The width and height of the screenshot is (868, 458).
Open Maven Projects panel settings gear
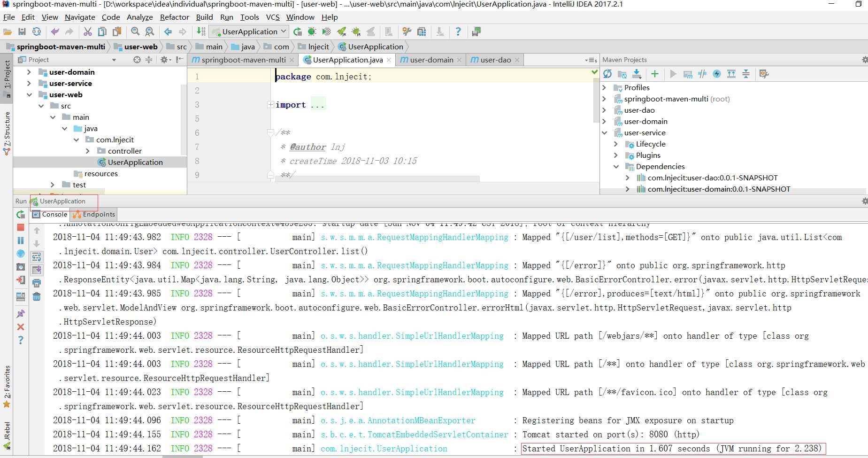(x=864, y=60)
